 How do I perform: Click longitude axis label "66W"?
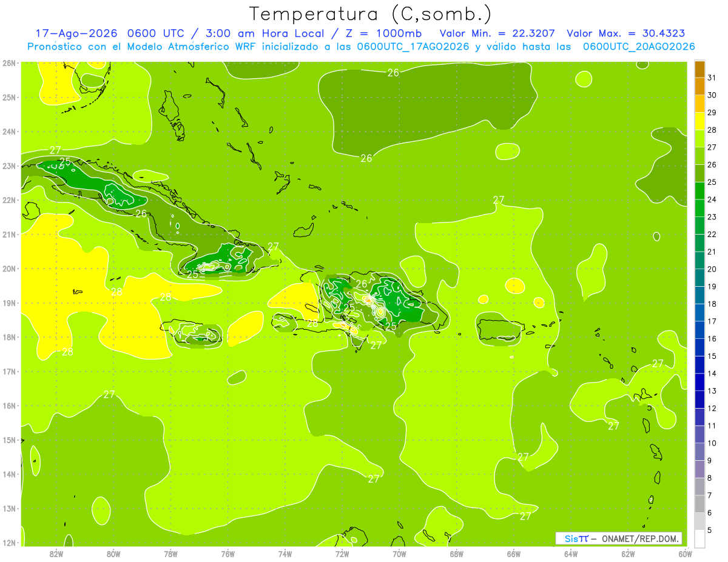pos(514,554)
